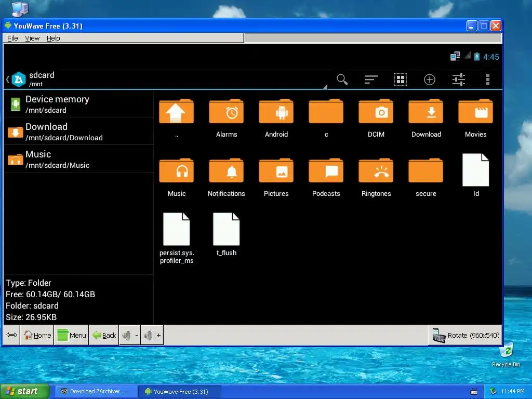This screenshot has height=399, width=532.
Task: Click the keyboard icon in system tray
Action: pos(474,392)
